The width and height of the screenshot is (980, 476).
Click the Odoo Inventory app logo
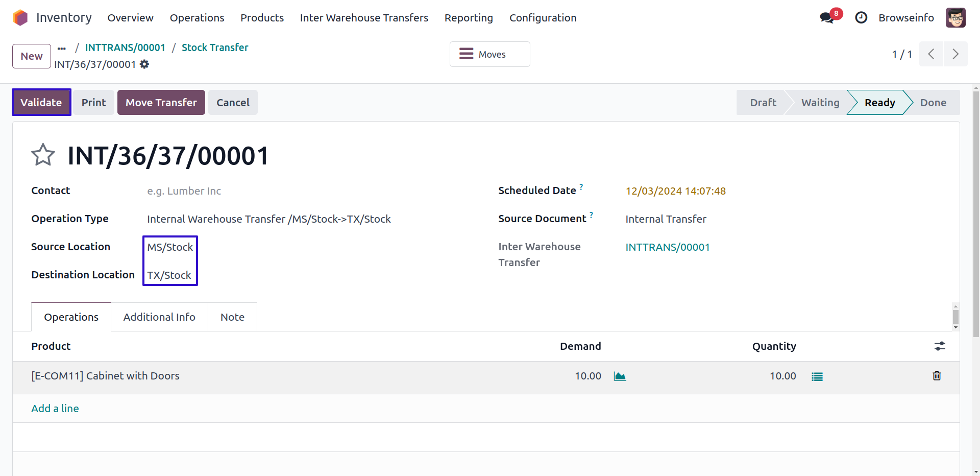[20, 18]
